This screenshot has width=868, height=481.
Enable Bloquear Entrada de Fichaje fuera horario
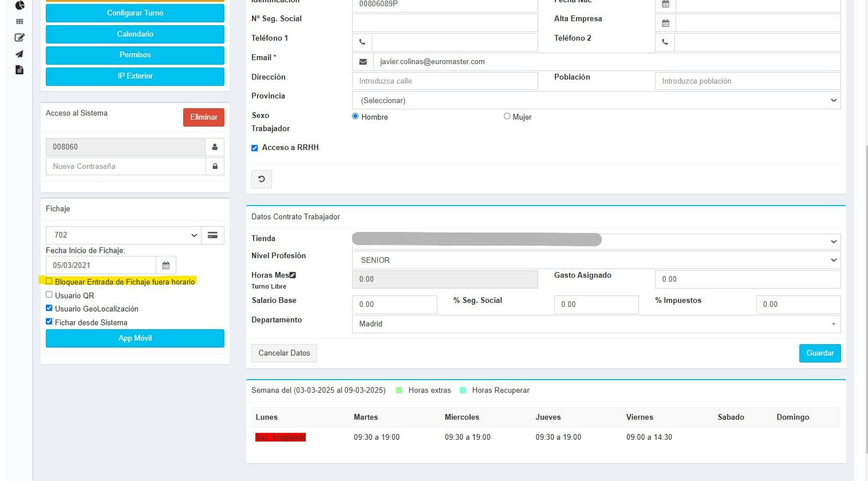pos(49,281)
